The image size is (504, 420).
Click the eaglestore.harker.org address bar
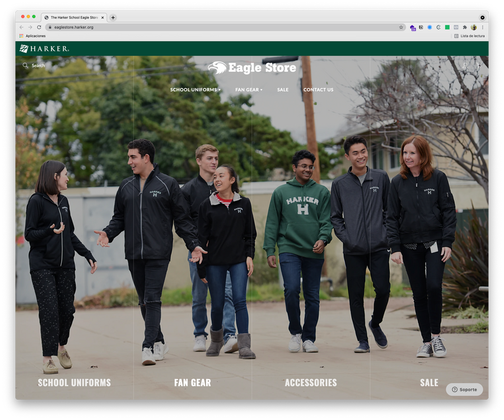coord(225,27)
